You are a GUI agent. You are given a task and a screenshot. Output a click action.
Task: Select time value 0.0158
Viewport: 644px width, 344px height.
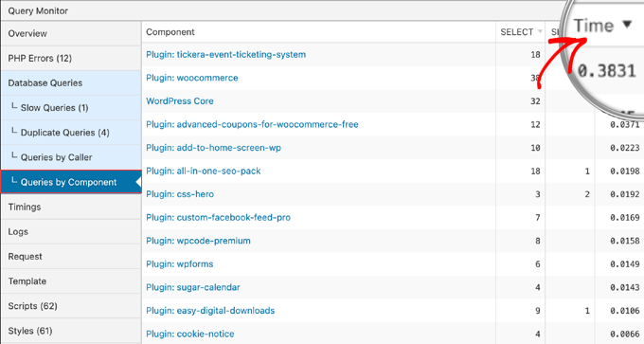click(624, 241)
